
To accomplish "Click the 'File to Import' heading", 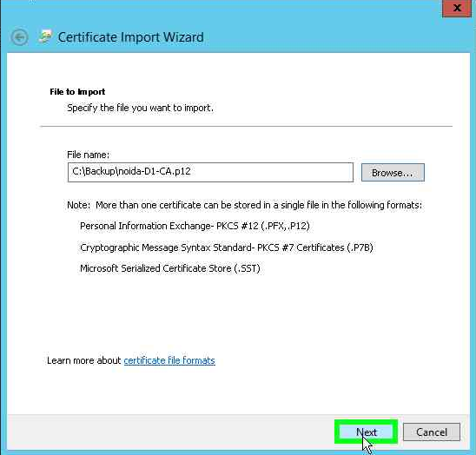I will point(77,92).
